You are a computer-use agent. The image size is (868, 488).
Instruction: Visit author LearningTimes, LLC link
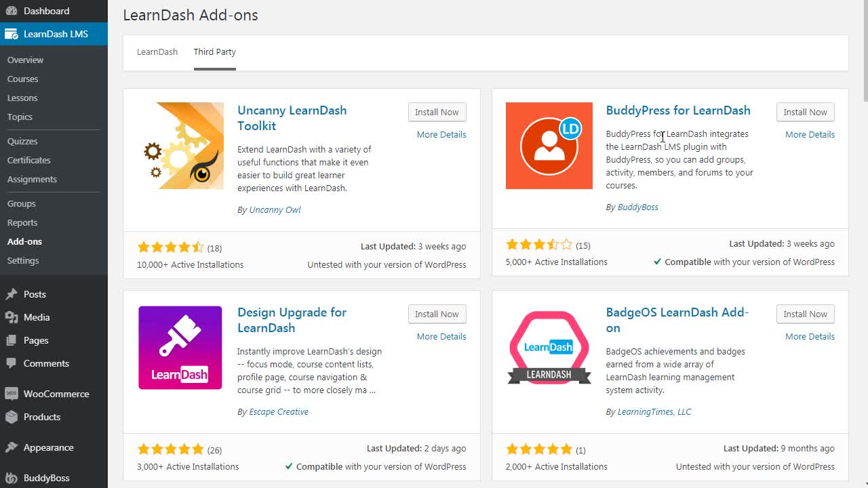654,411
